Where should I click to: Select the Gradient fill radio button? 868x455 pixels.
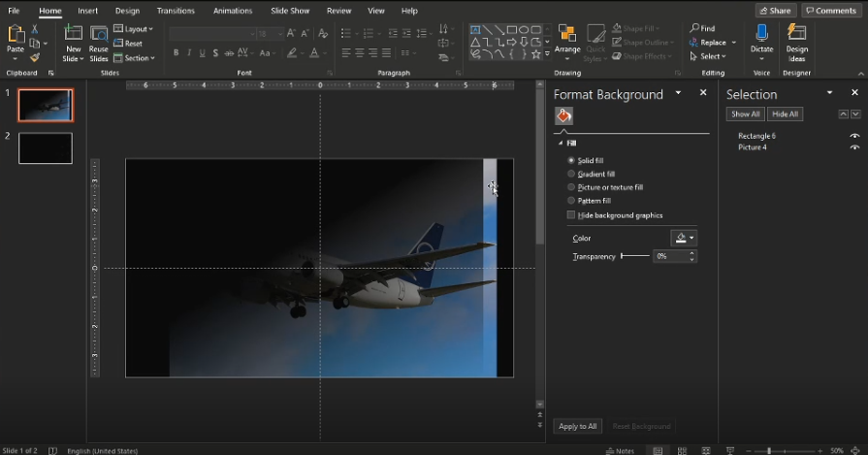pyautogui.click(x=571, y=174)
